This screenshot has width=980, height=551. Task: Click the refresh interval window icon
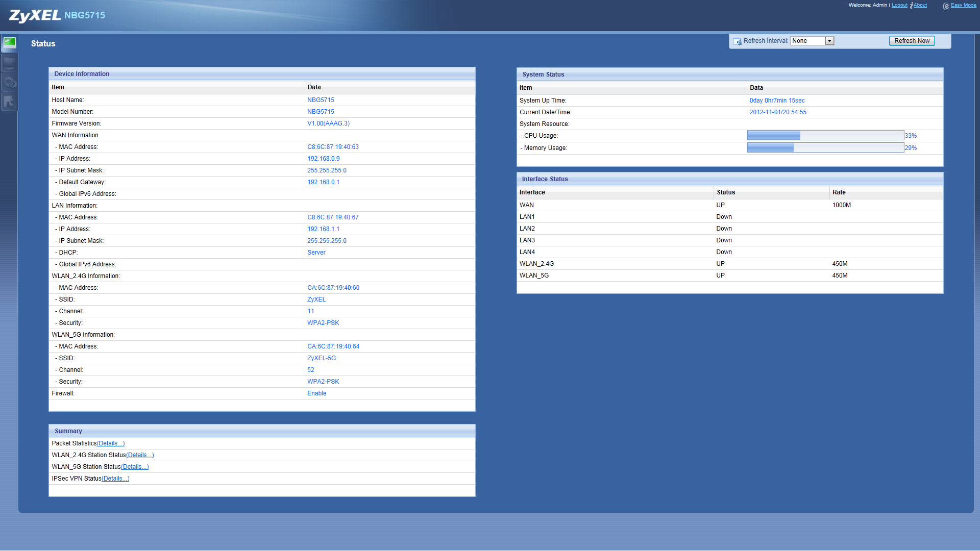[737, 41]
